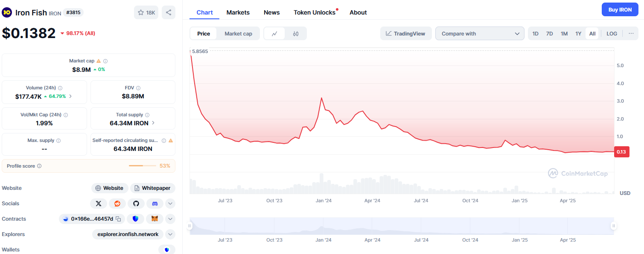Viewport: 644px width, 254px height.
Task: Open the GitHub social icon
Action: (x=136, y=203)
